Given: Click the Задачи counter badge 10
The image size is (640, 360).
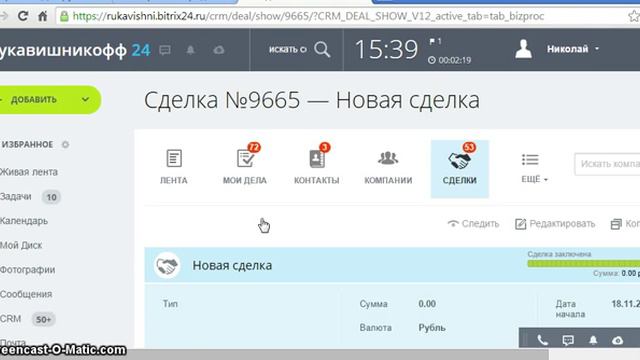Looking at the screenshot, I should 51,197.
